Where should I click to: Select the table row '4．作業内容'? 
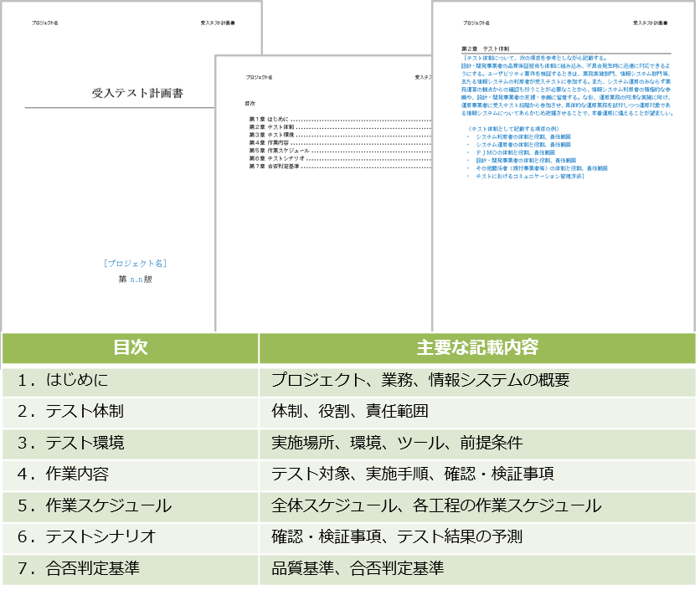point(348,475)
